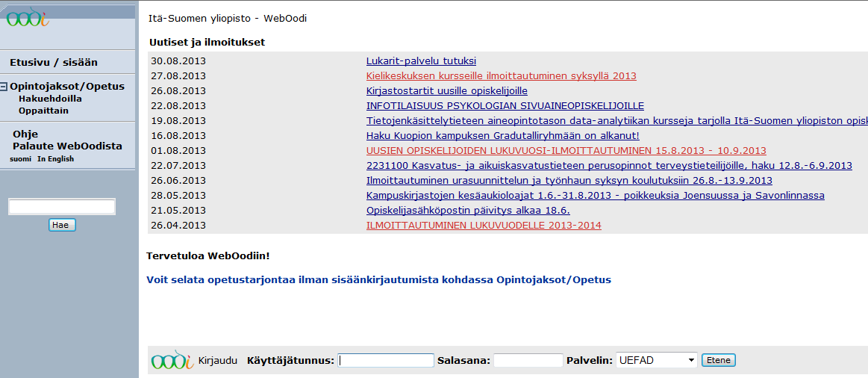This screenshot has height=378, width=868.
Task: Click the date 30.08.2013
Action: click(x=178, y=61)
